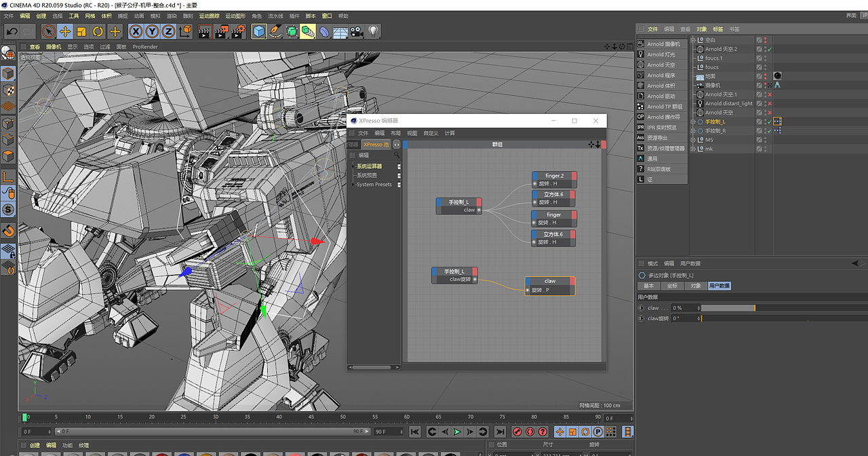Click Arnold 天空 plugin button
Screen dimensions: 868x456
pos(660,65)
